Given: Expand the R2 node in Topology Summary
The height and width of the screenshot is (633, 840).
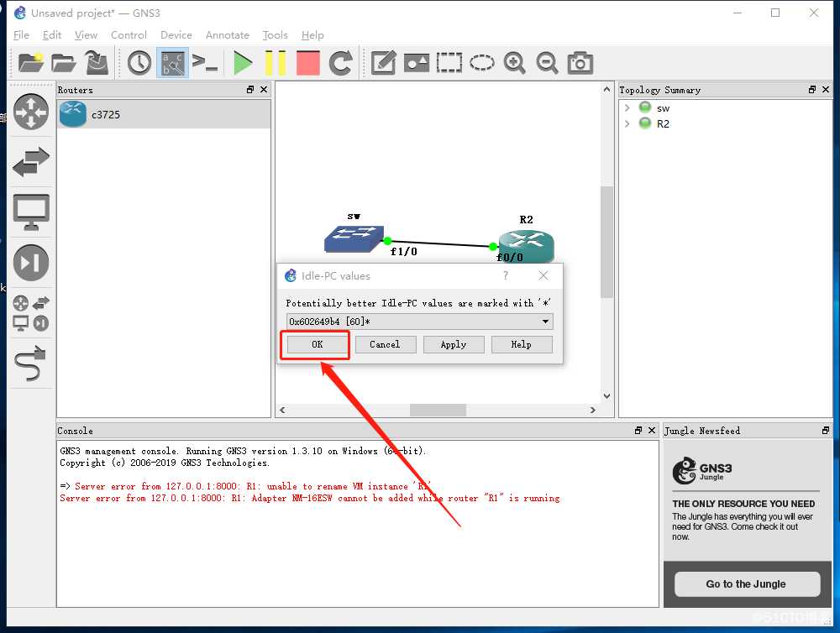Looking at the screenshot, I should point(627,123).
